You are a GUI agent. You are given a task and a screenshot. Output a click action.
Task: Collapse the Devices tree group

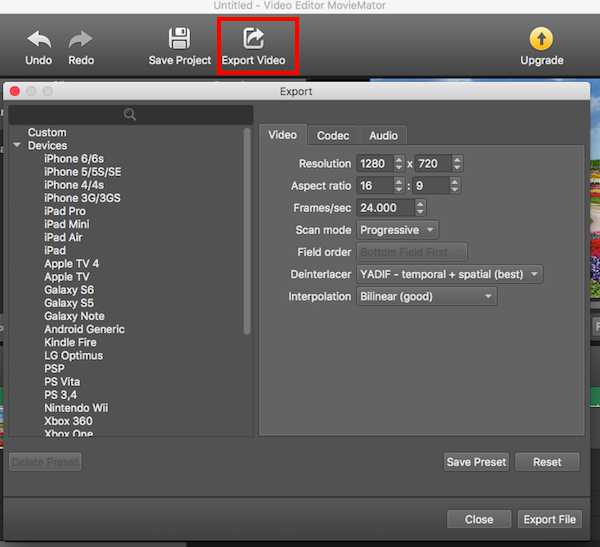(17, 145)
